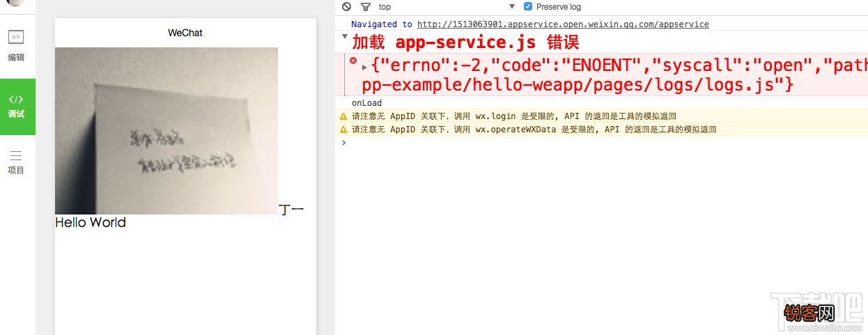Click the 加载 app-service.js 错误 heading
Screen dimensions: 868x335
coord(465,42)
